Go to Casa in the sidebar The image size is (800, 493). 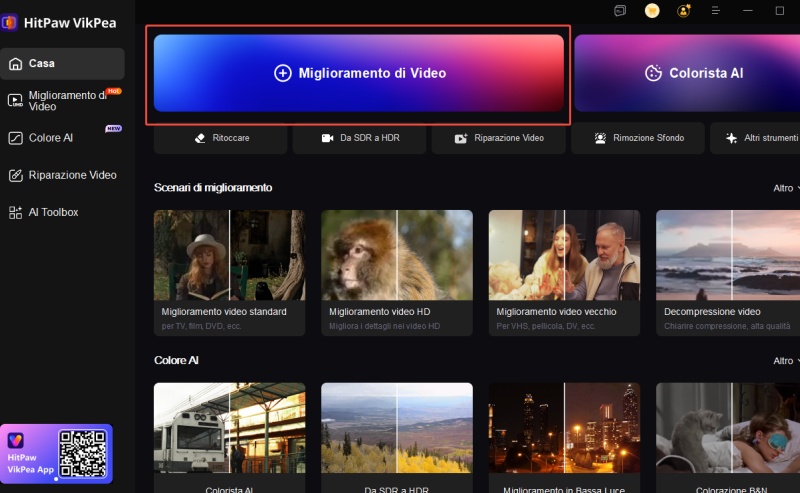(x=62, y=63)
